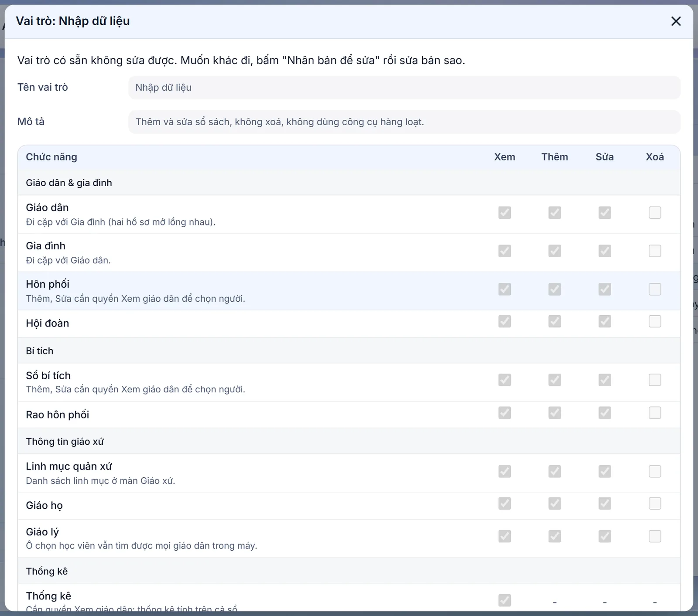
Task: Toggle Xoá checkbox for Linh mục quản xứ
Action: (x=655, y=471)
